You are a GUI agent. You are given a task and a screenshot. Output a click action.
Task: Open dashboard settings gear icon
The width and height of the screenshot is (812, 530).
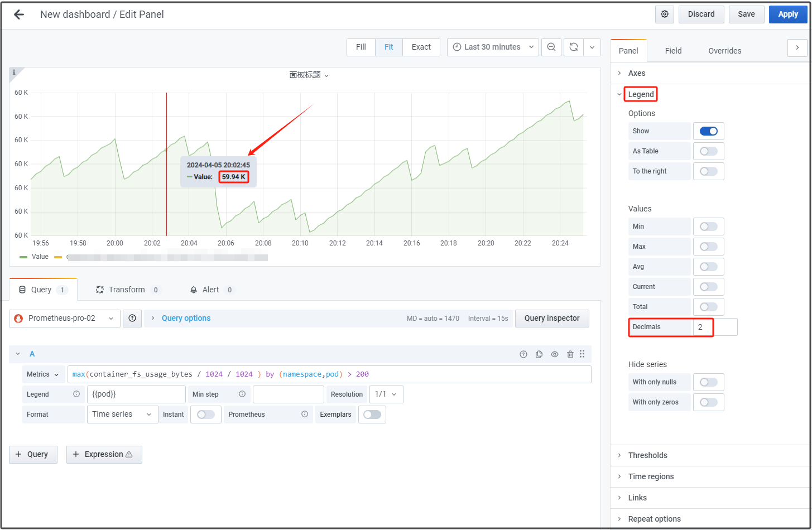[x=664, y=15]
